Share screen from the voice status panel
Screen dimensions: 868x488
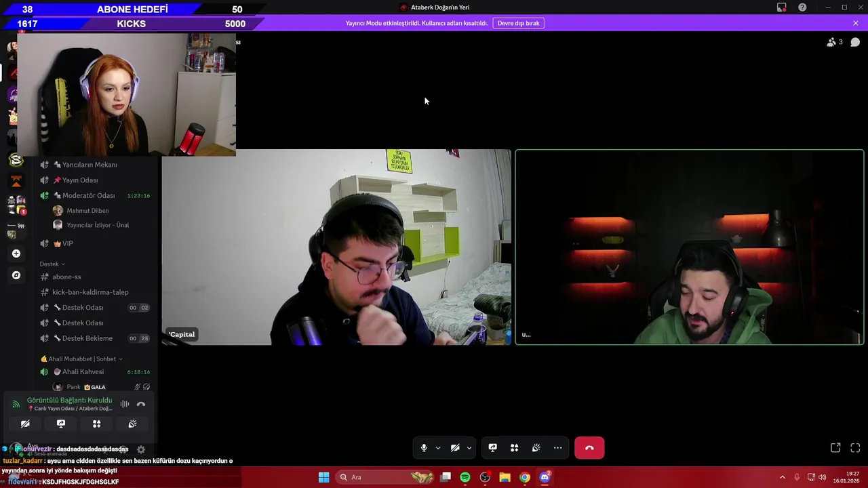click(61, 424)
